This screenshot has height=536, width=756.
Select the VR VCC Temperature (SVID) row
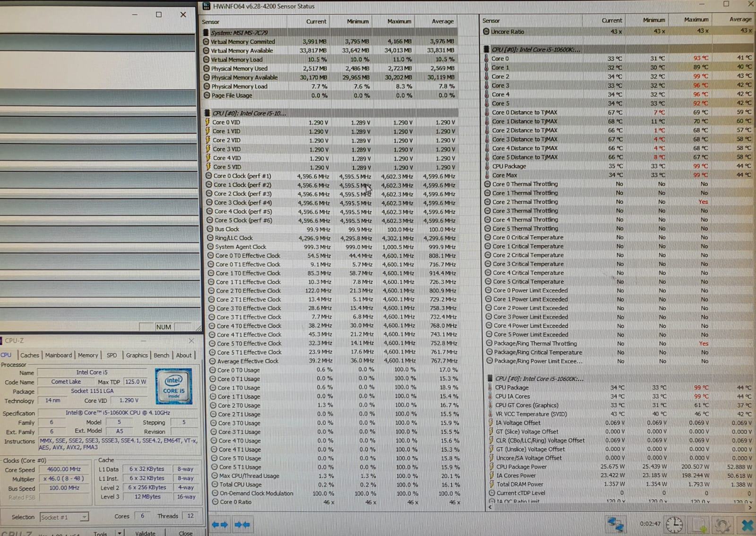tap(620, 414)
